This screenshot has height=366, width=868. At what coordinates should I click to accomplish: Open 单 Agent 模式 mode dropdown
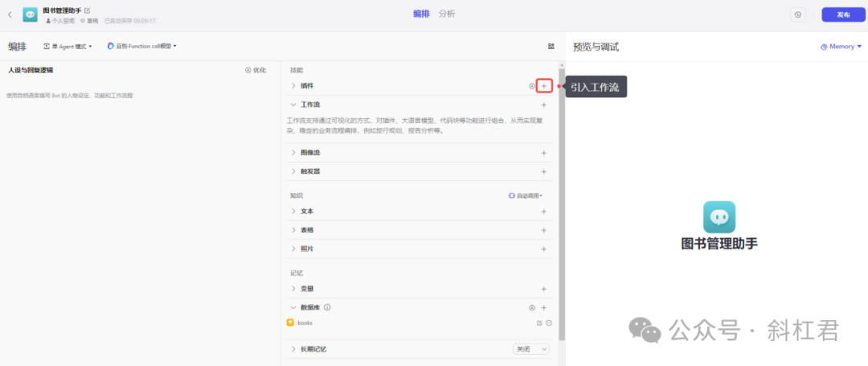[x=68, y=47]
